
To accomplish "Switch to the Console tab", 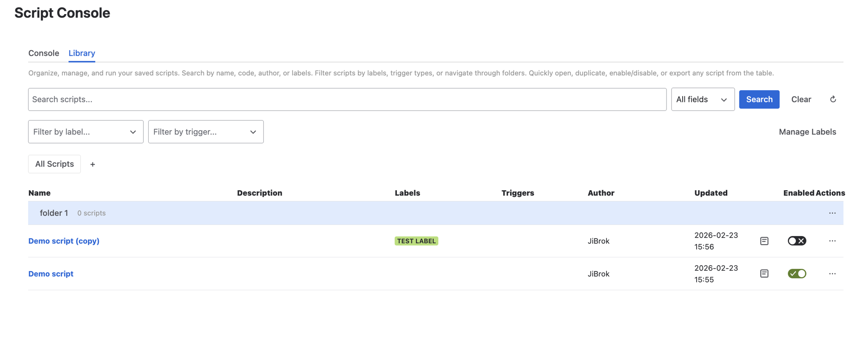I will [44, 53].
